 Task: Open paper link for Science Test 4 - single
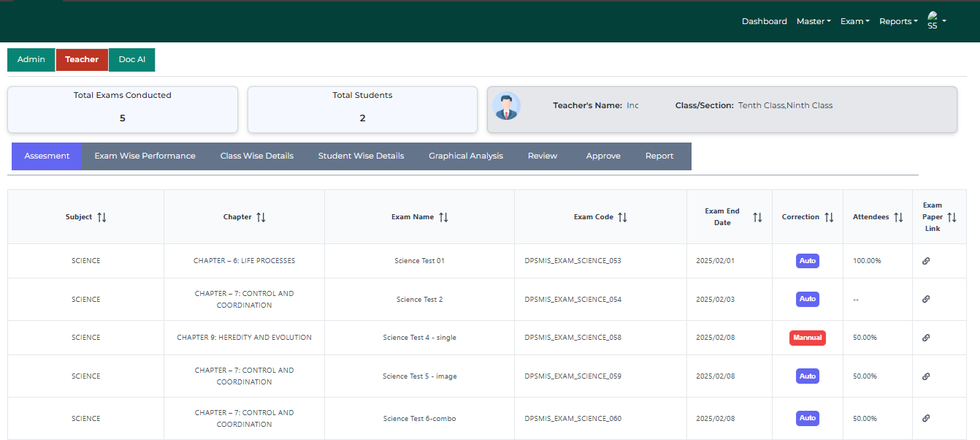point(926,338)
